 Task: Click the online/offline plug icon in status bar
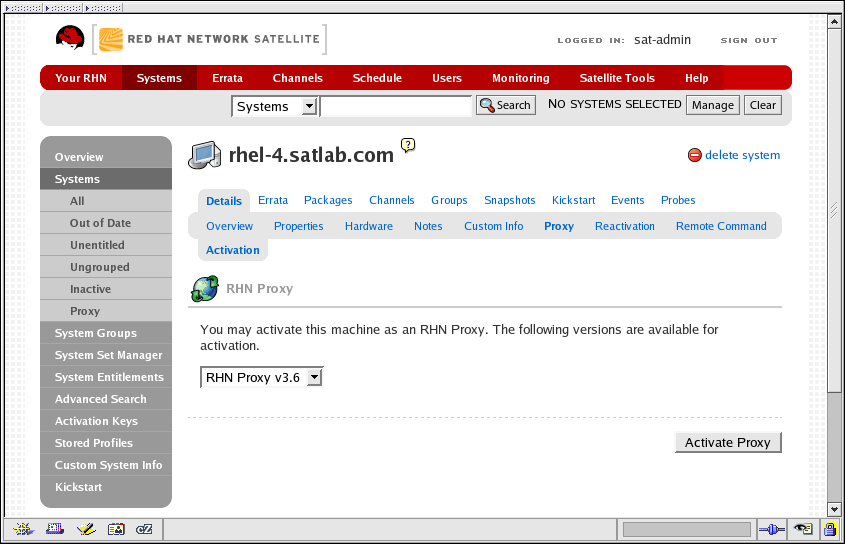[772, 530]
